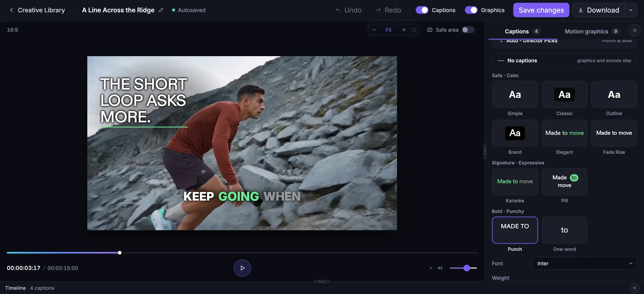Click the fullscreen preview icon
This screenshot has width=644, height=294.
click(x=414, y=30)
